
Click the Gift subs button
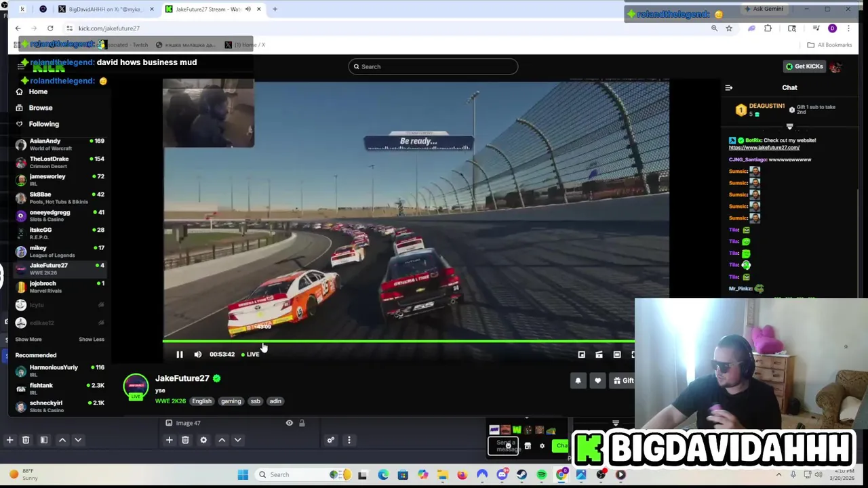tap(623, 381)
